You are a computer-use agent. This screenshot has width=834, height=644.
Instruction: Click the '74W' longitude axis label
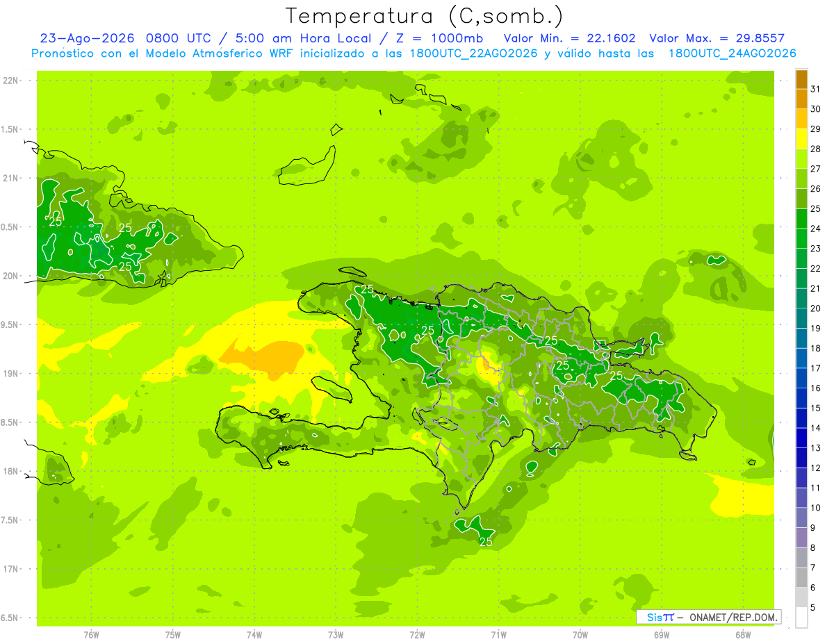click(254, 636)
